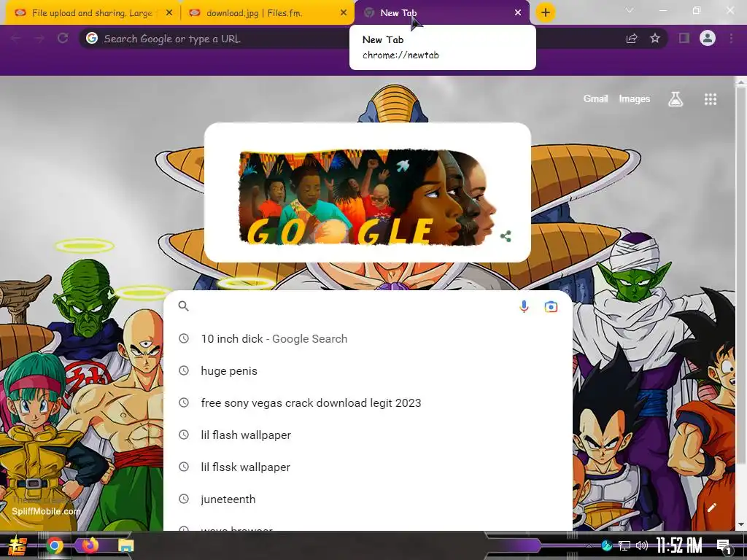The image size is (747, 560).
Task: Open the Chrome profile avatar
Action: (708, 38)
